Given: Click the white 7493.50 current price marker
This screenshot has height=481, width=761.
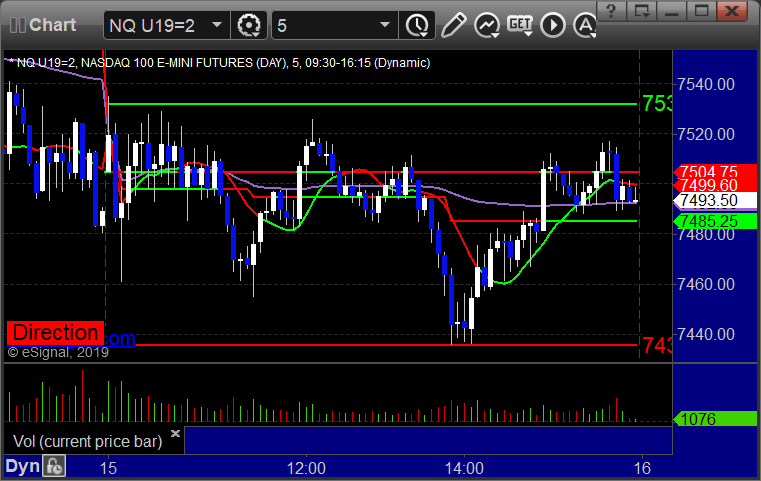Looking at the screenshot, I should tap(715, 200).
